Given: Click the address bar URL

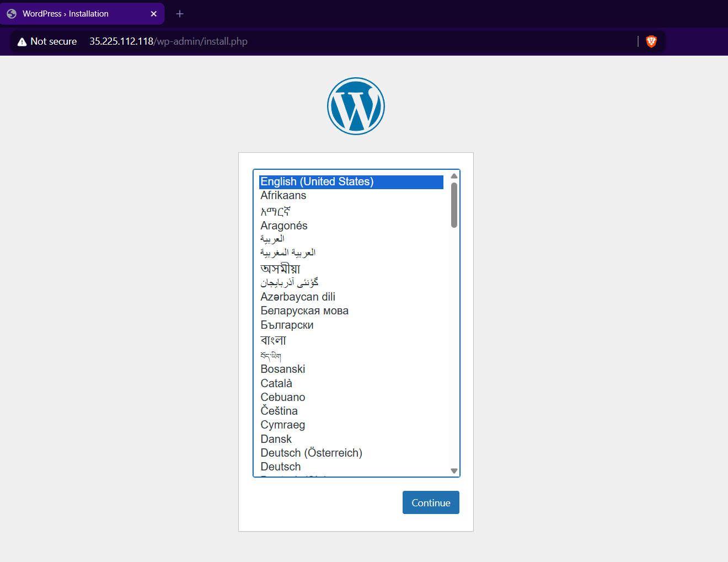Looking at the screenshot, I should 168,41.
